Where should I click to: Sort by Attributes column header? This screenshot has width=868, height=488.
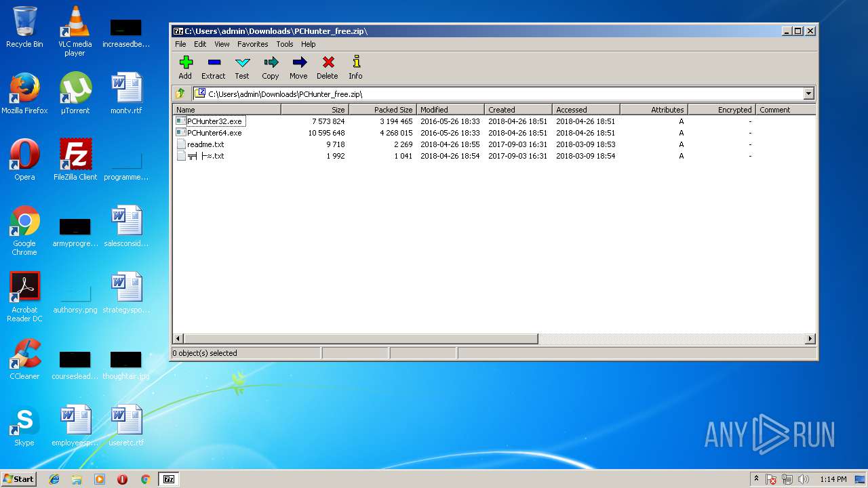tap(654, 109)
